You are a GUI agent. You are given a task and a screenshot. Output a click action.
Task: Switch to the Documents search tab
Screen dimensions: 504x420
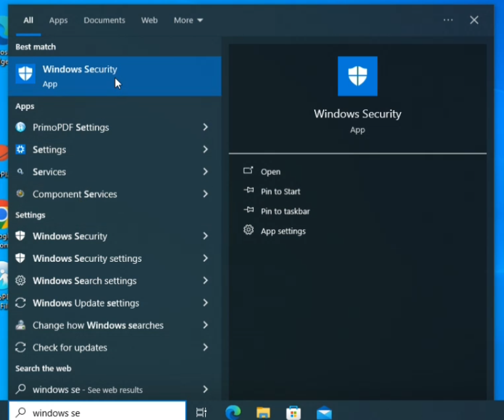105,20
